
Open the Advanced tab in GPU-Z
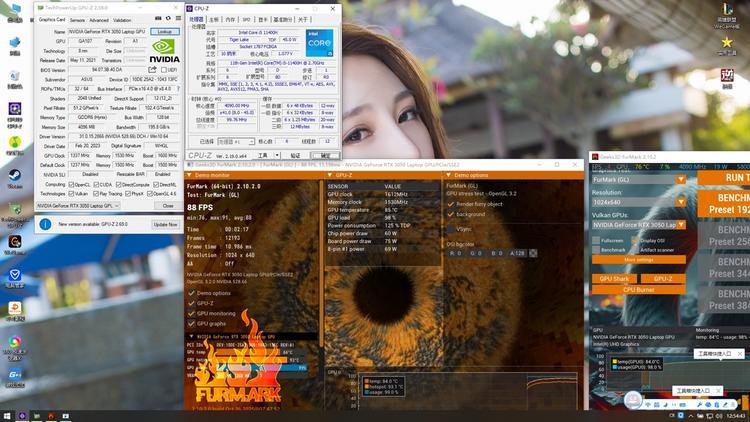[99, 20]
